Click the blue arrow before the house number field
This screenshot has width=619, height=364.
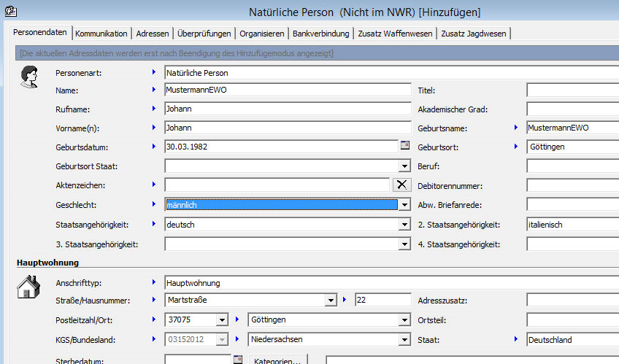(x=345, y=300)
